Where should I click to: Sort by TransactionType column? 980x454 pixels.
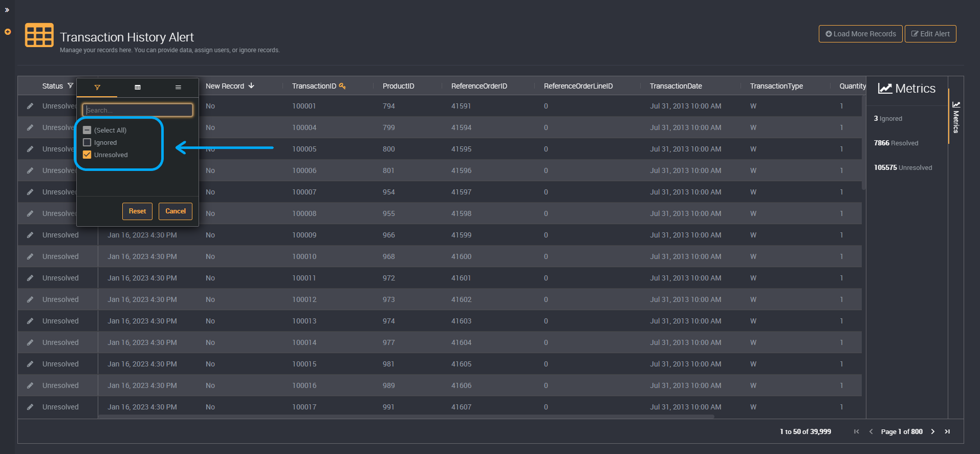pos(776,86)
